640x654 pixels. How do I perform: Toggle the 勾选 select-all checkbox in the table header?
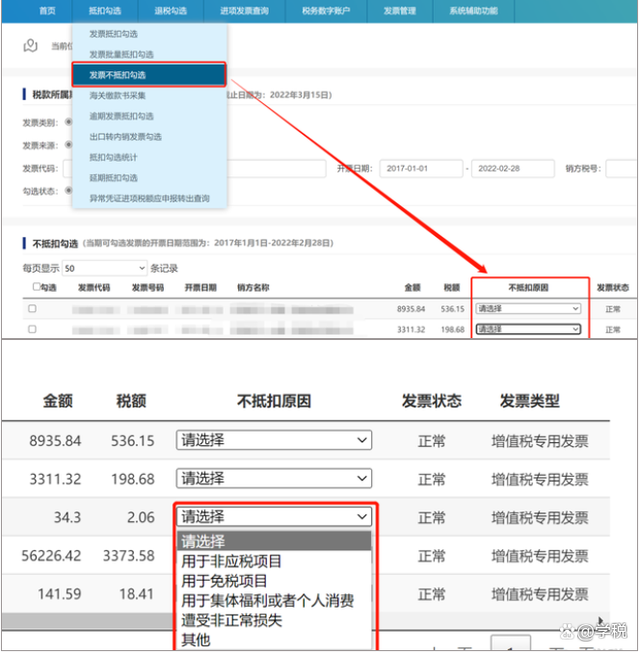tap(37, 287)
